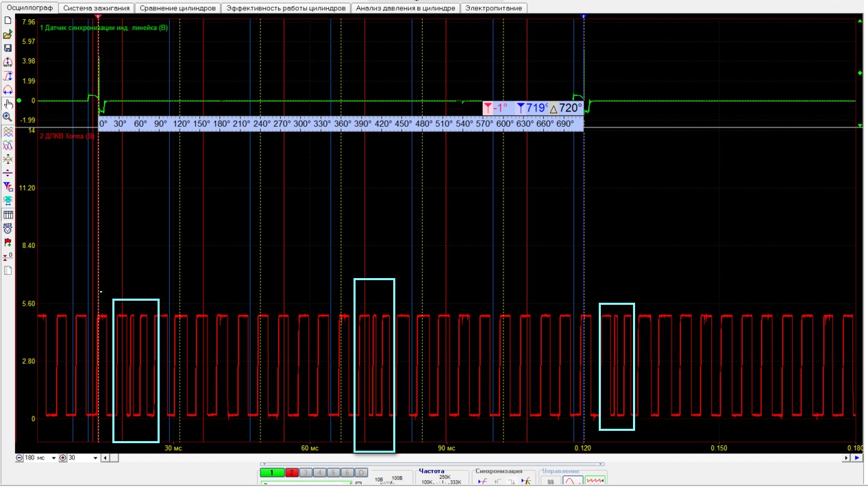
Task: Click the zero level marker icon
Action: click(8, 256)
